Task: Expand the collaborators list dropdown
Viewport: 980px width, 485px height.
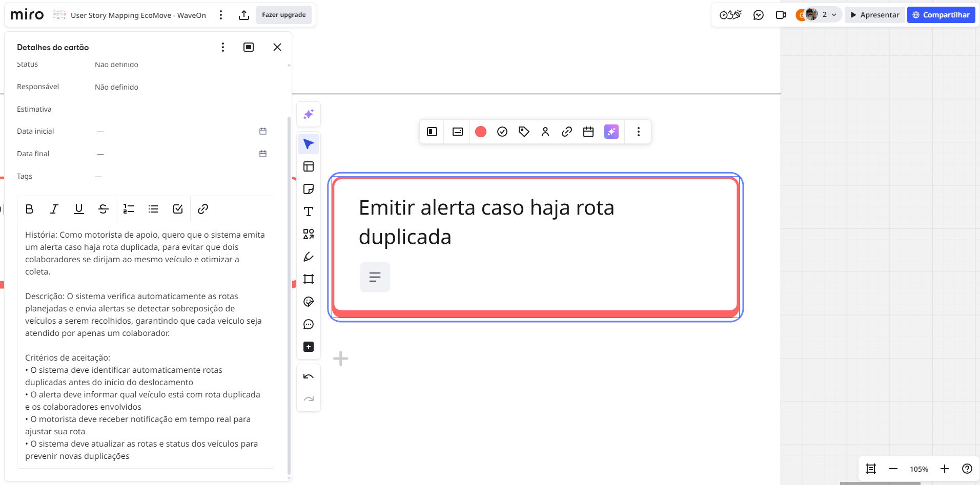Action: click(x=834, y=15)
